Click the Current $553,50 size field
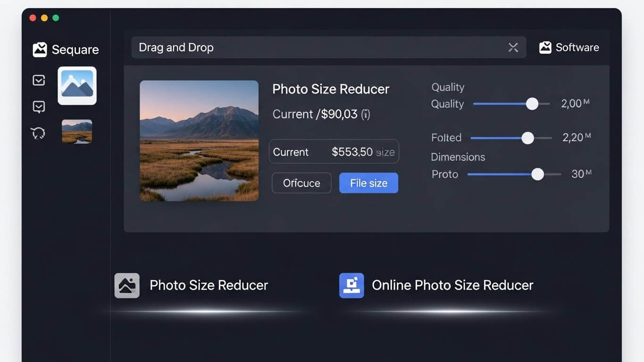Viewport: 644px width, 362px height. tap(334, 151)
